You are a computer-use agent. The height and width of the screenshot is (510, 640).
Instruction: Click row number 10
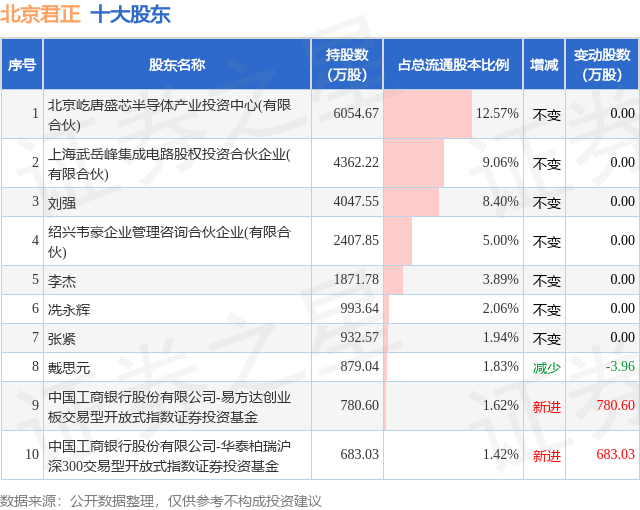(x=32, y=454)
